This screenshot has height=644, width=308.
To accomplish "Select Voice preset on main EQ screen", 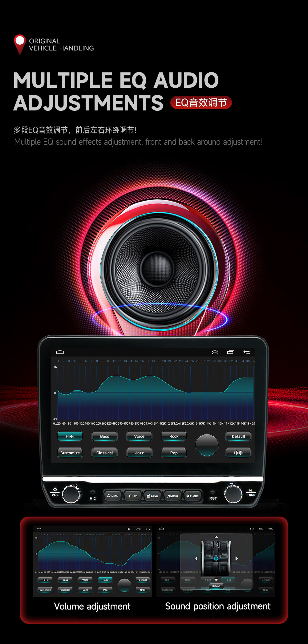I will coord(139,436).
